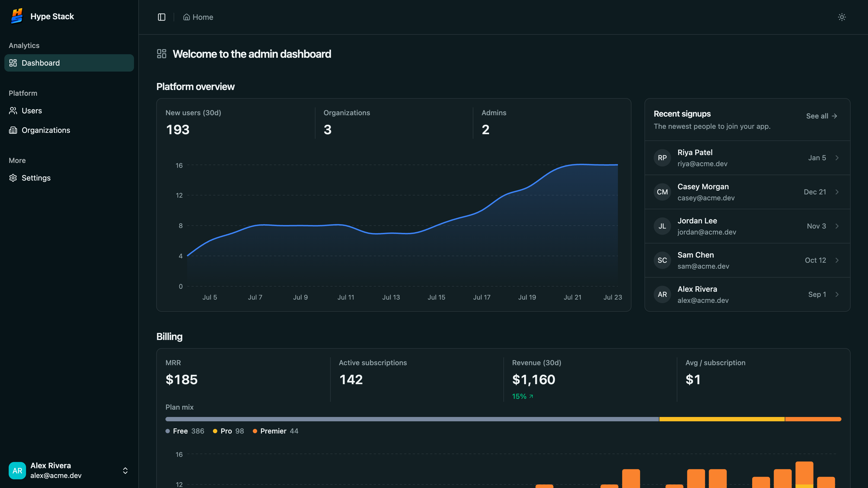Click the See all signups link

click(x=822, y=116)
